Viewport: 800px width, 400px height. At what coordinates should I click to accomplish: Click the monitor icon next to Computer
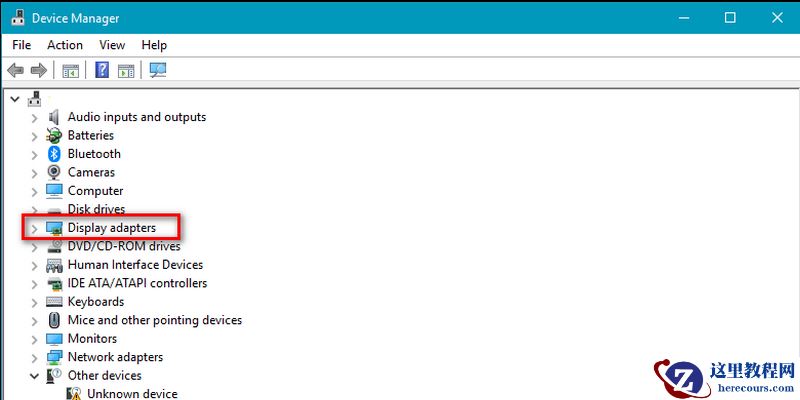54,191
